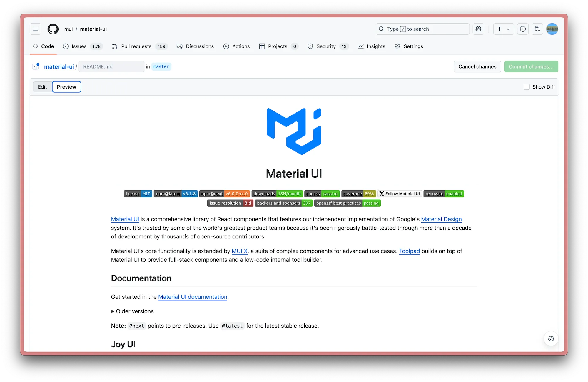This screenshot has height=382, width=588.
Task: Click the renovate enabled badge
Action: pos(443,194)
